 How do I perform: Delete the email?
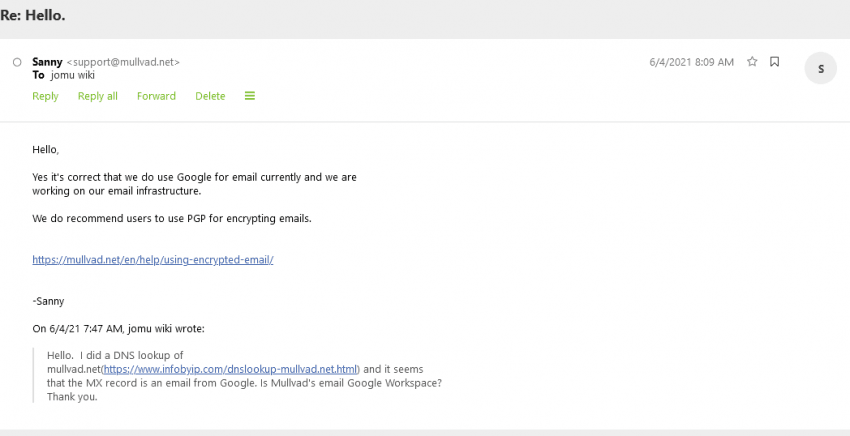point(210,96)
